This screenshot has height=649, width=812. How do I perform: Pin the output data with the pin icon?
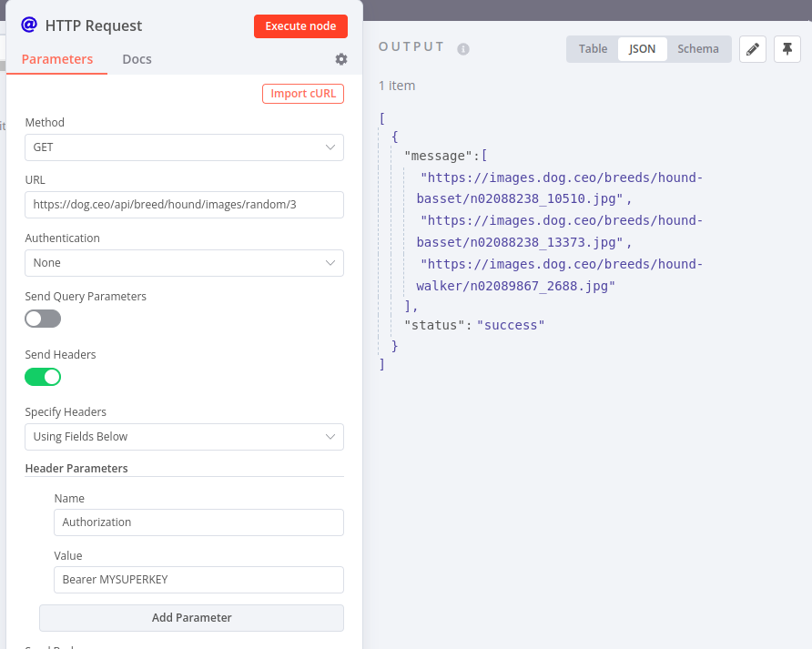pyautogui.click(x=787, y=48)
